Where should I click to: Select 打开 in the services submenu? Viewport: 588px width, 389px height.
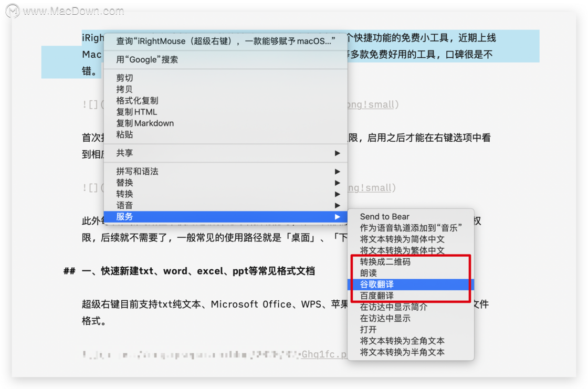[411, 329]
